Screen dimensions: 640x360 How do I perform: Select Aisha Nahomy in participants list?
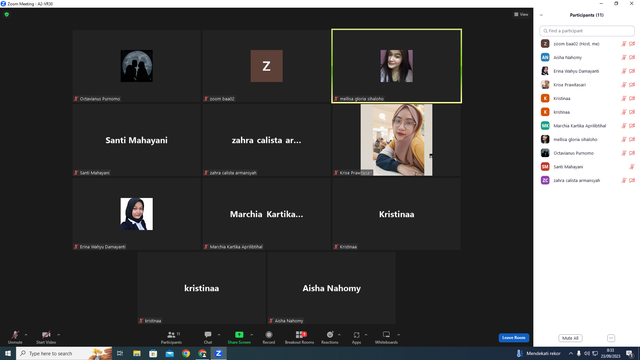point(587,58)
